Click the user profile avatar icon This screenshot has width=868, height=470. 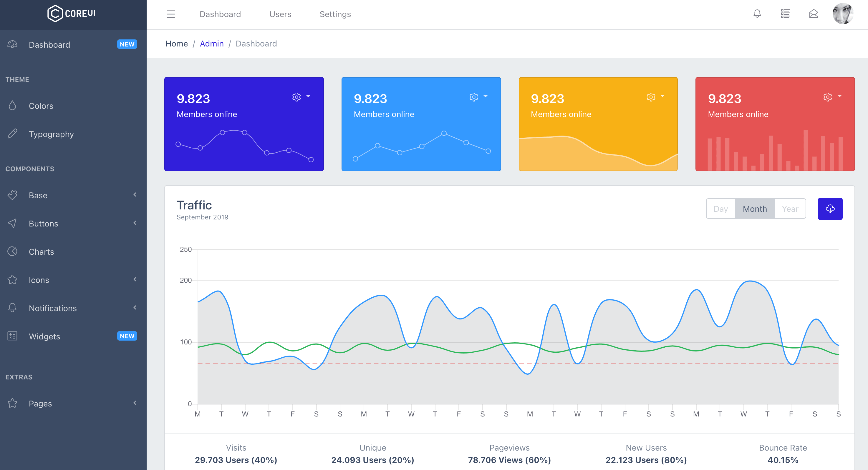841,14
